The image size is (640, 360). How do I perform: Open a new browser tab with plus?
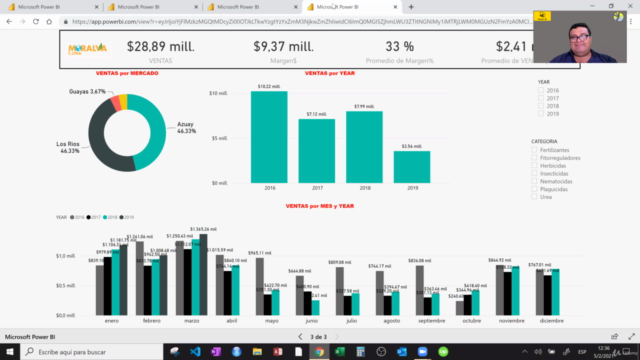coord(411,7)
